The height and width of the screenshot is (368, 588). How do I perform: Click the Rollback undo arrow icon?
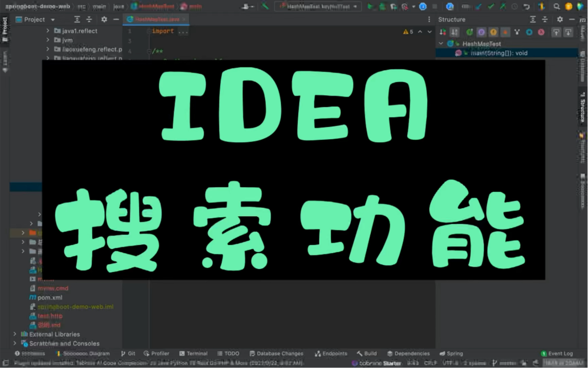[x=526, y=6]
